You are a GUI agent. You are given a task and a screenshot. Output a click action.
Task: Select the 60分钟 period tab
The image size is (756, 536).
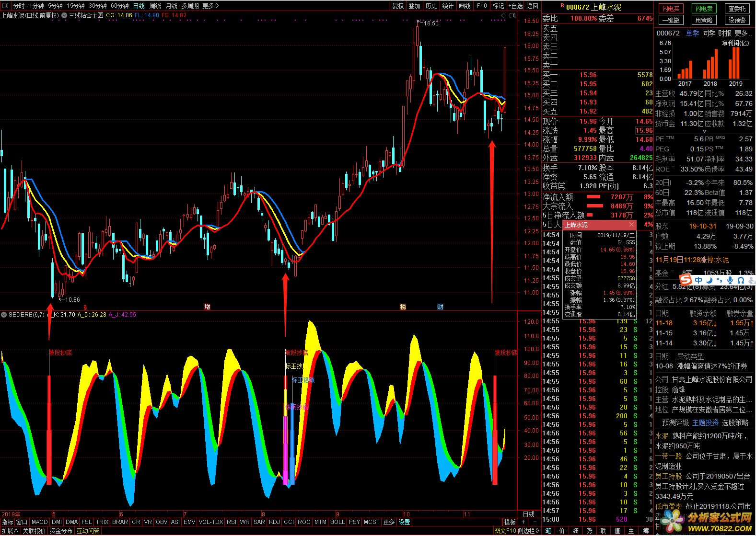click(120, 6)
